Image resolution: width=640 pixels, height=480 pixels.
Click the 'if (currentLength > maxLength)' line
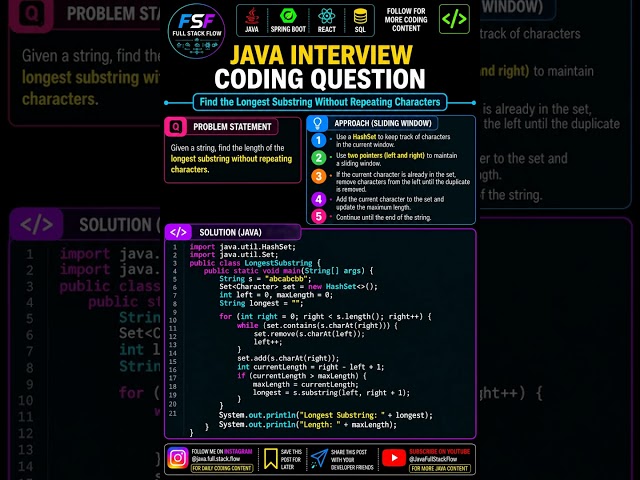[x=302, y=376]
